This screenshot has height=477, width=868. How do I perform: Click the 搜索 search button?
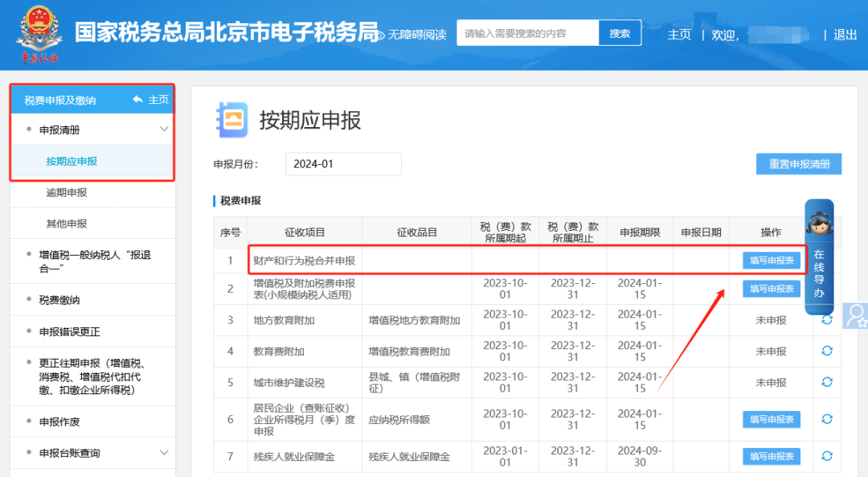point(620,34)
